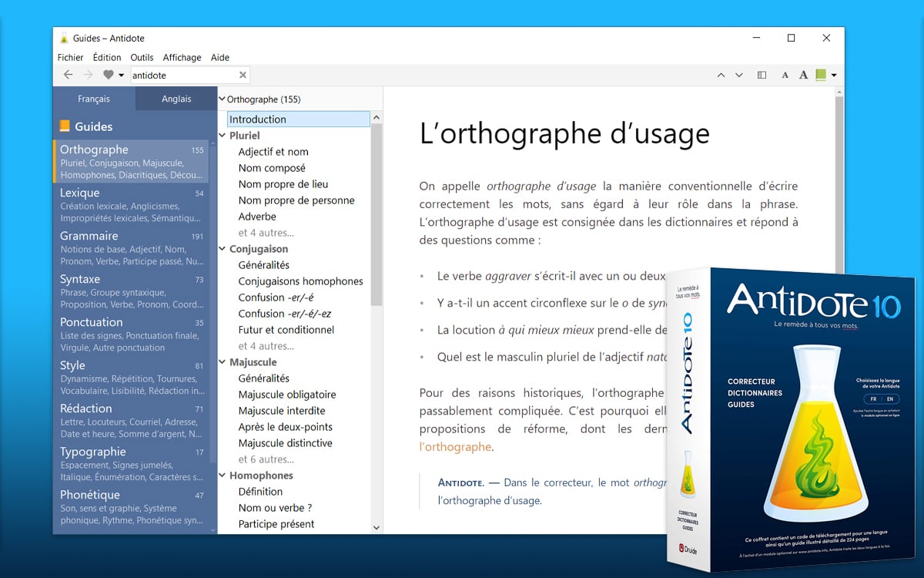Open the Aide menu

[220, 57]
